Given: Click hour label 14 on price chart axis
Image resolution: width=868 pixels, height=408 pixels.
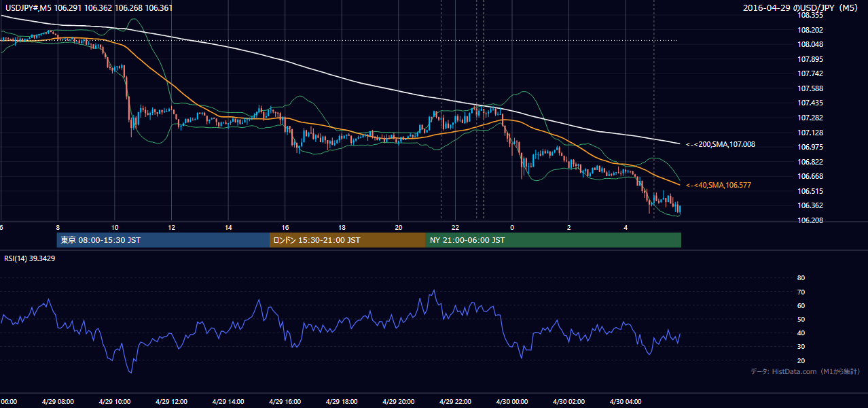Looking at the screenshot, I should point(228,228).
